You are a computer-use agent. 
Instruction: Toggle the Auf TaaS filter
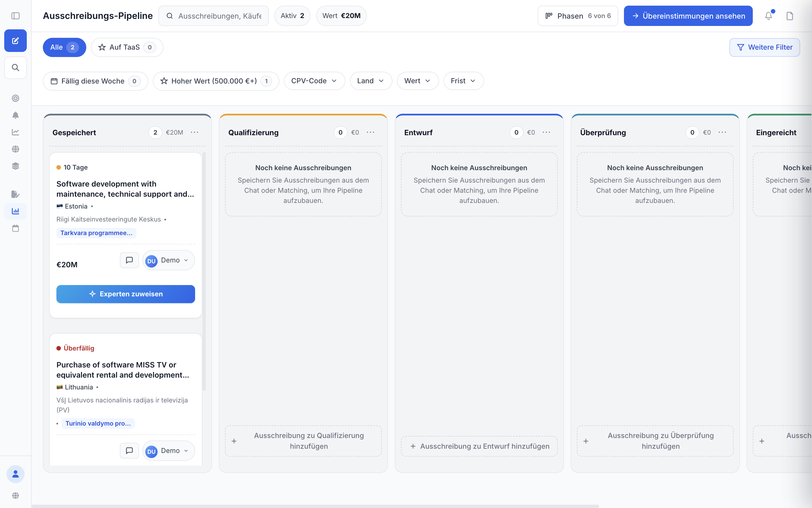(x=127, y=47)
